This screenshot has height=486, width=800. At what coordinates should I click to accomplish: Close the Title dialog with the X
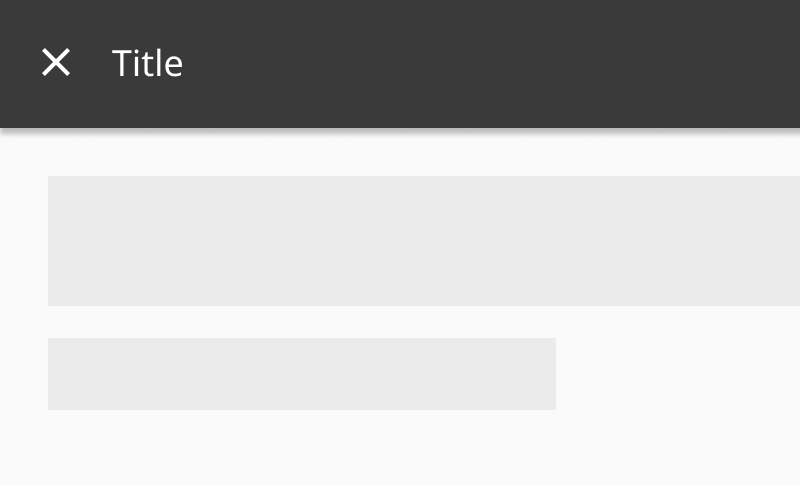coord(56,63)
